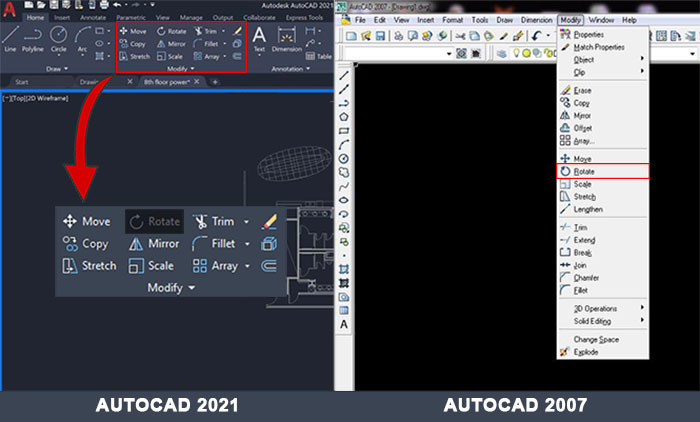Select the Polyline tool in AutoCAD 2021 ribbon
This screenshot has height=422, width=700.
tap(33, 39)
